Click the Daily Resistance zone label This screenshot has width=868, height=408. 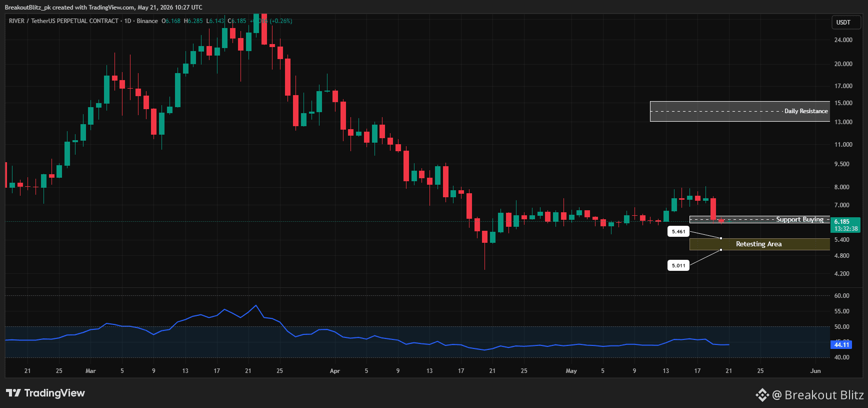[x=806, y=111]
